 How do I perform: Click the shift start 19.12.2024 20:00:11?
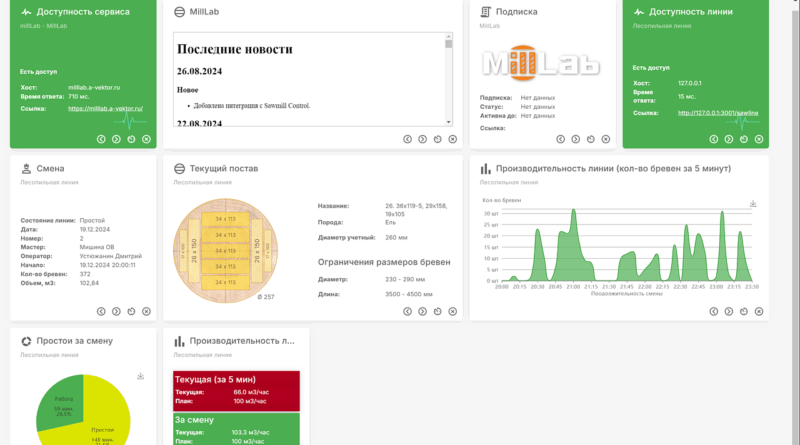(108, 265)
